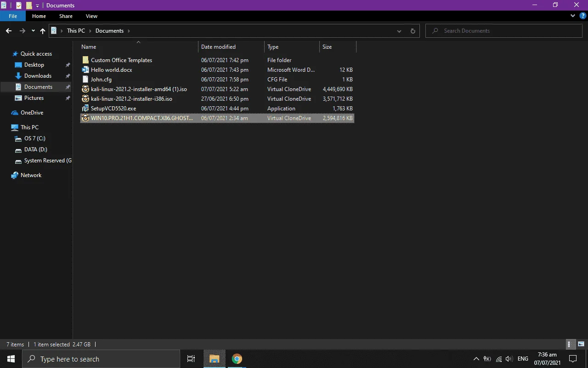Image resolution: width=588 pixels, height=368 pixels.
Task: Switch to large thumbnails view in status bar
Action: click(581, 344)
